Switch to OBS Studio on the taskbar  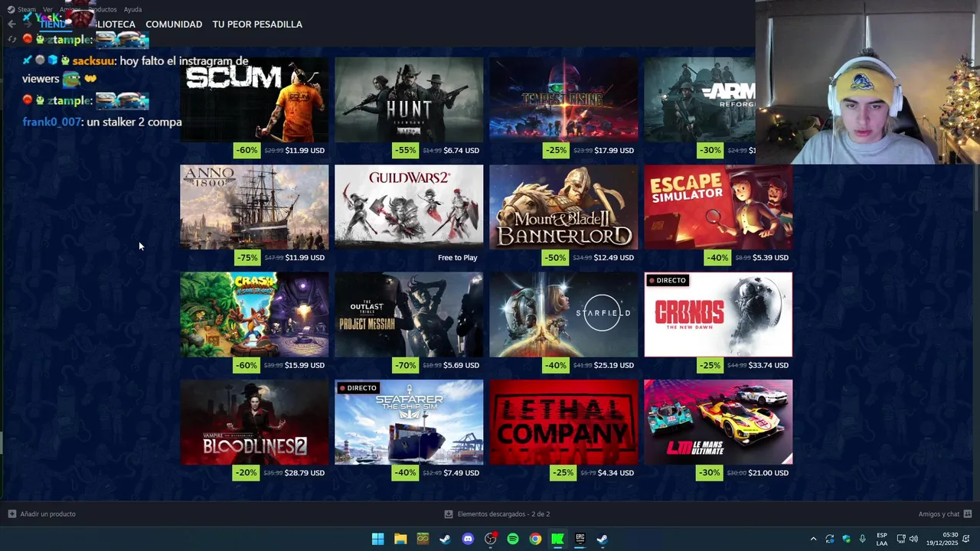490,539
